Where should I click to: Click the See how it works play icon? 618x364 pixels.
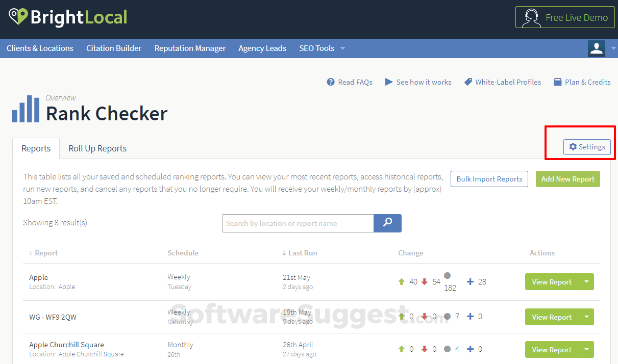pos(389,82)
